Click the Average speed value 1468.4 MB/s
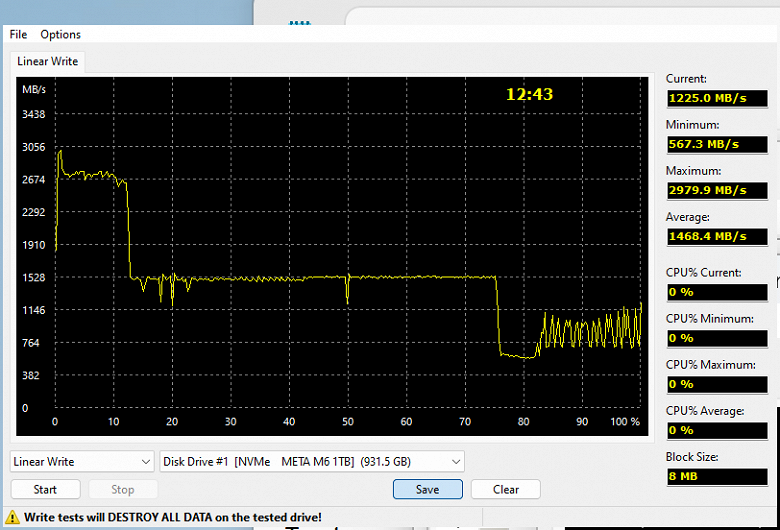Screen dimensions: 780x530 [x=717, y=236]
